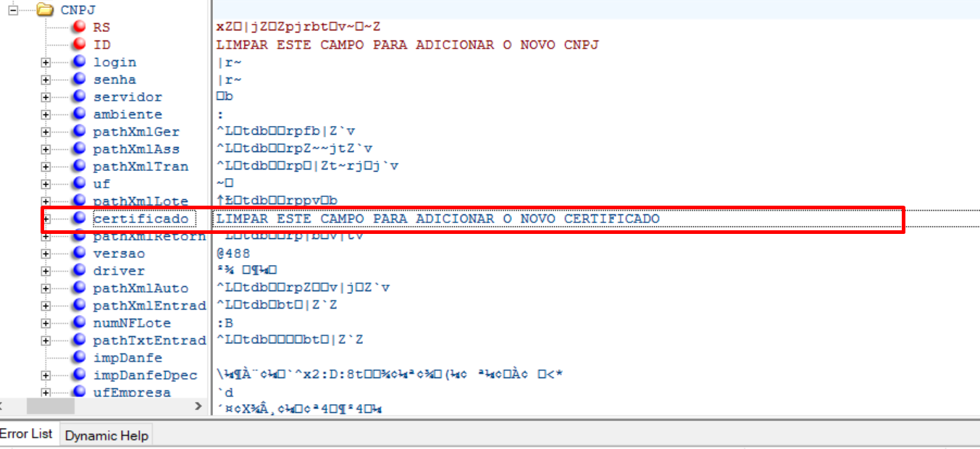Click the blue ball icon beside pathXmlAuto
980x449 pixels.
pyautogui.click(x=79, y=288)
